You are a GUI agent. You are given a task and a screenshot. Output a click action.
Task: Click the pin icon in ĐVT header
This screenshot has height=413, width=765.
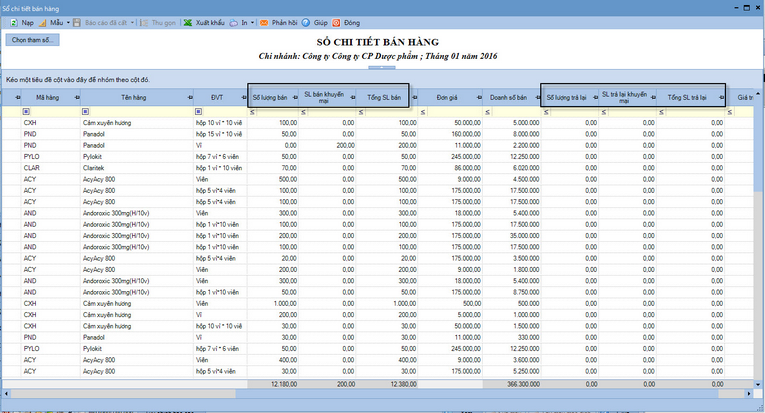click(x=243, y=98)
